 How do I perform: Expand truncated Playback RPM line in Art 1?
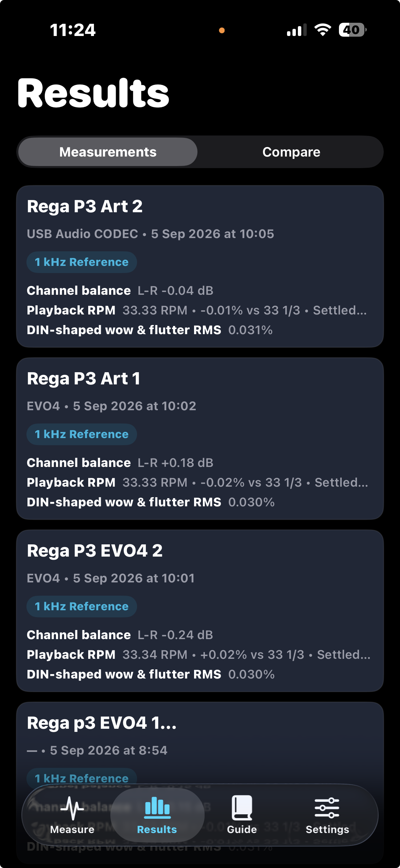(x=197, y=483)
